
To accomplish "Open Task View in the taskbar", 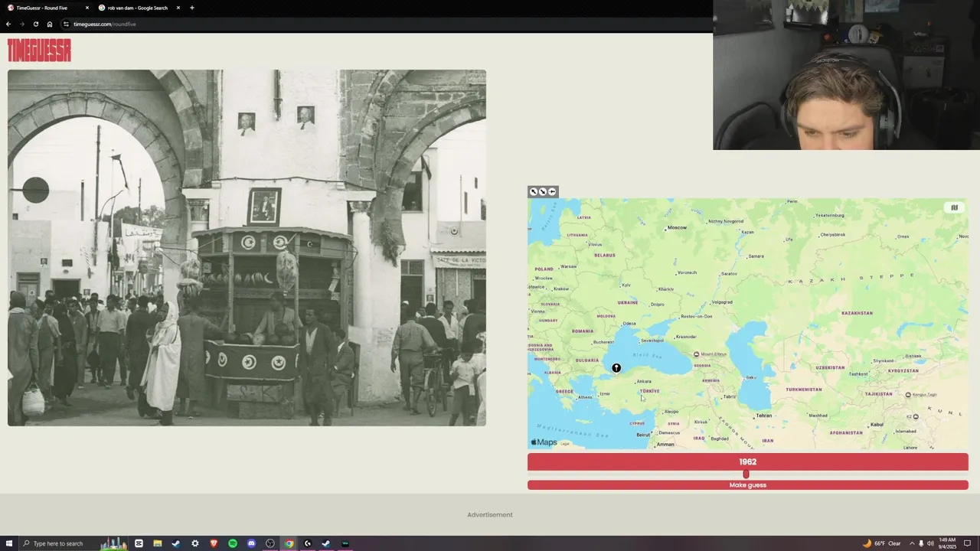I will tap(139, 543).
